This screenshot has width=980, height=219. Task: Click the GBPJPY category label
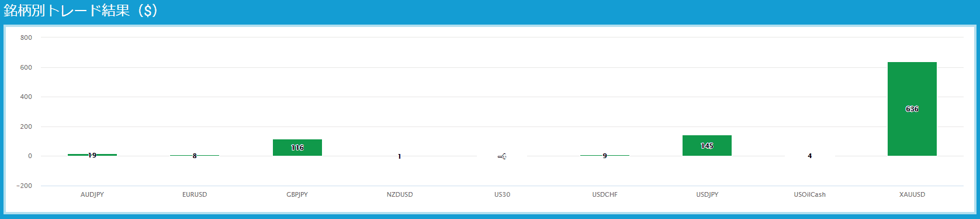coord(297,194)
